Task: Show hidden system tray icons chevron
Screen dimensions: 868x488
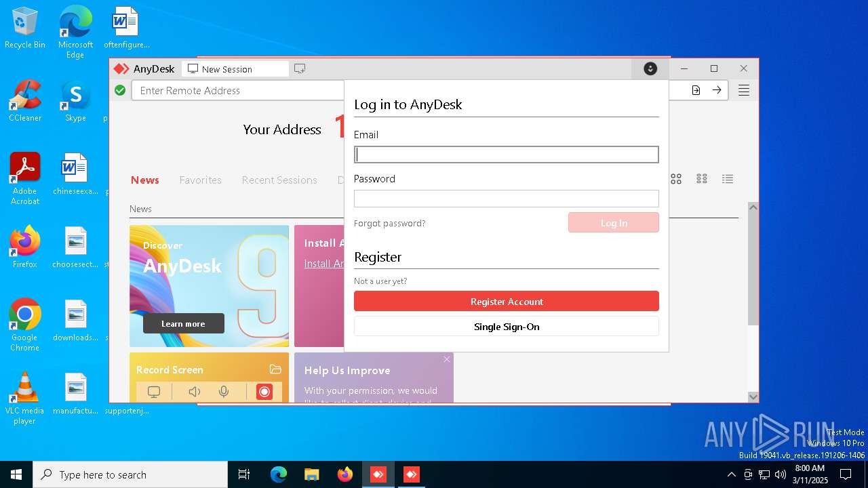Action: tap(731, 474)
